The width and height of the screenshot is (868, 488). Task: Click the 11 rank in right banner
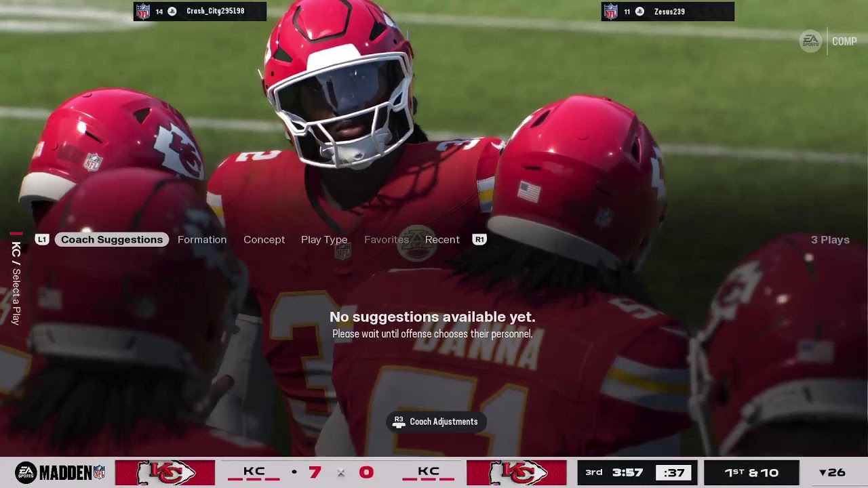627,12
